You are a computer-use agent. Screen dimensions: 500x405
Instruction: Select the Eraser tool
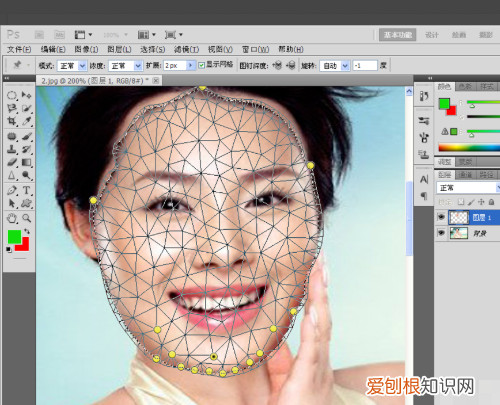[x=12, y=162]
